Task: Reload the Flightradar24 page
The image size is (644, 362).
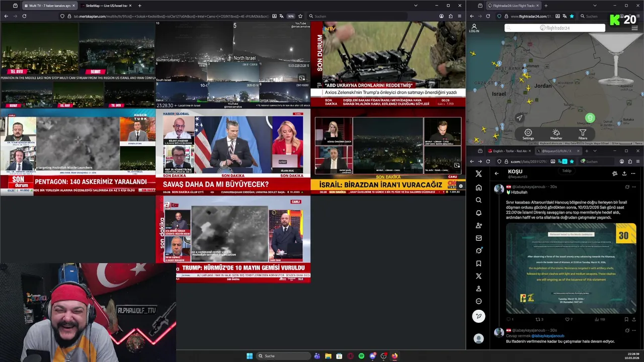Action: click(x=488, y=16)
